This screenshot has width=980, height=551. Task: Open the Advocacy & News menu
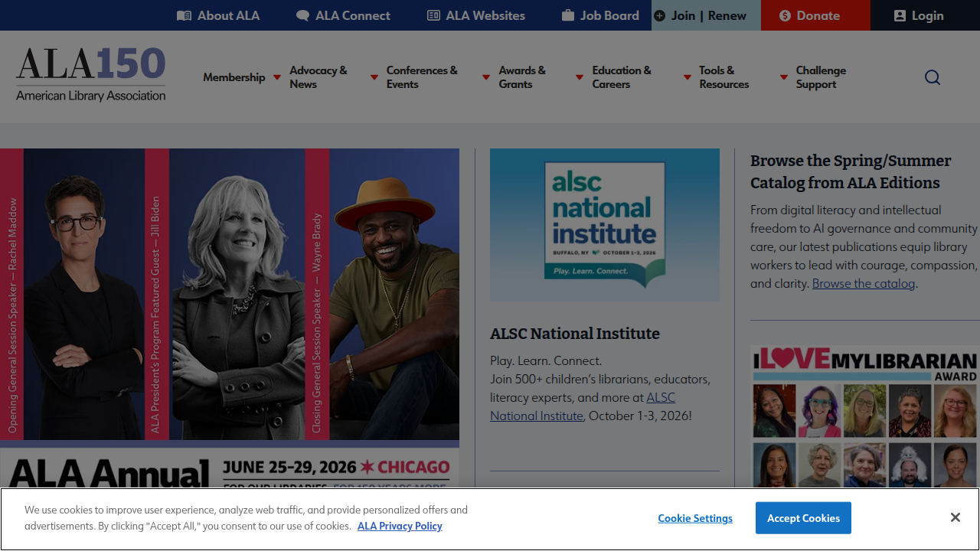pos(318,77)
